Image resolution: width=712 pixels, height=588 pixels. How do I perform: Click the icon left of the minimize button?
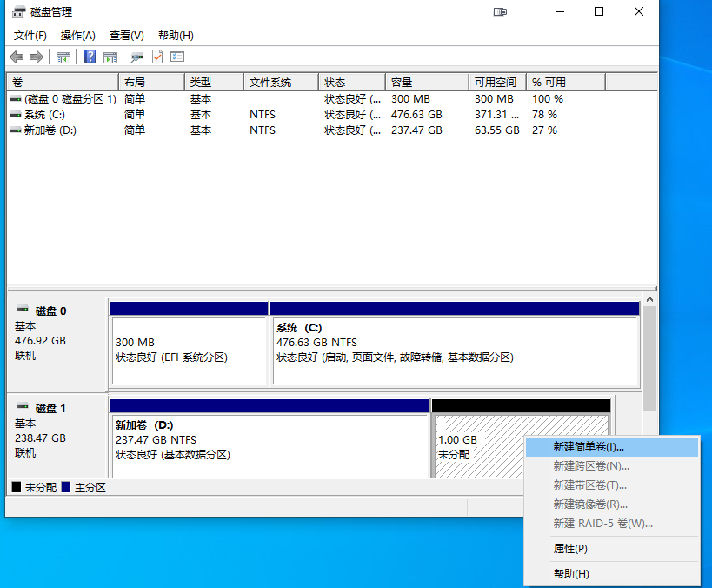(x=500, y=12)
